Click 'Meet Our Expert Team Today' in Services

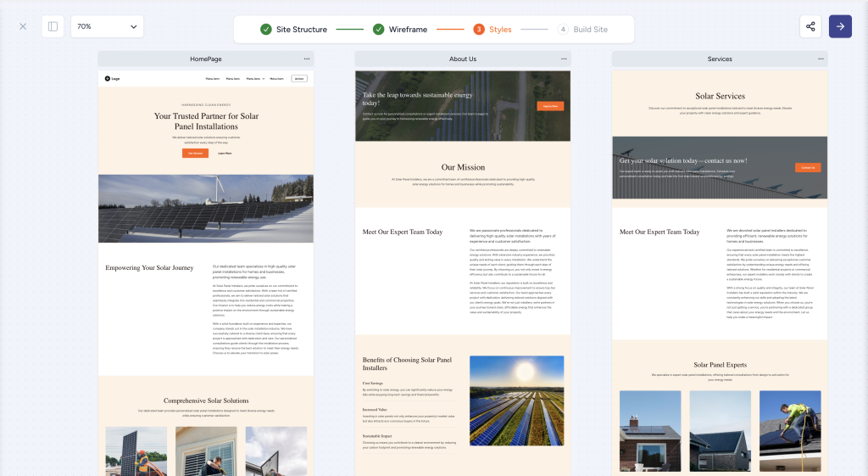(x=659, y=232)
